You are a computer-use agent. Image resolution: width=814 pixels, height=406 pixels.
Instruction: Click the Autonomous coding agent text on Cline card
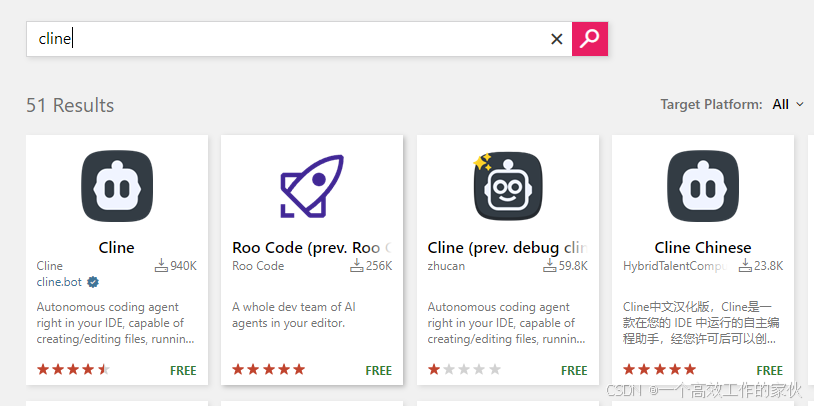click(x=115, y=323)
